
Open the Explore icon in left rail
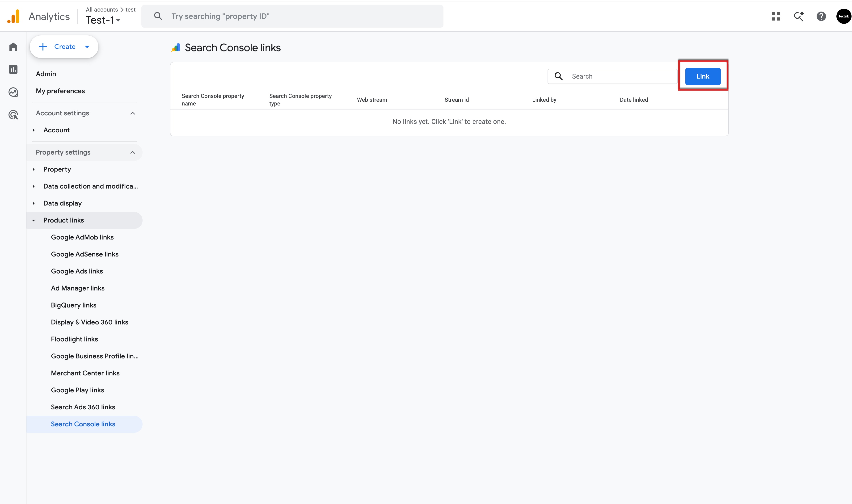point(13,92)
